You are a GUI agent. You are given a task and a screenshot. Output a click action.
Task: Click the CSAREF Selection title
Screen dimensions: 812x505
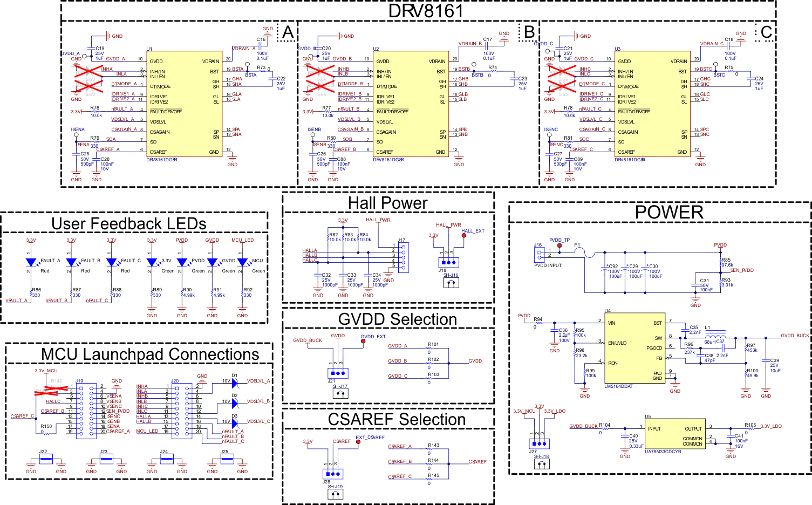(x=397, y=420)
